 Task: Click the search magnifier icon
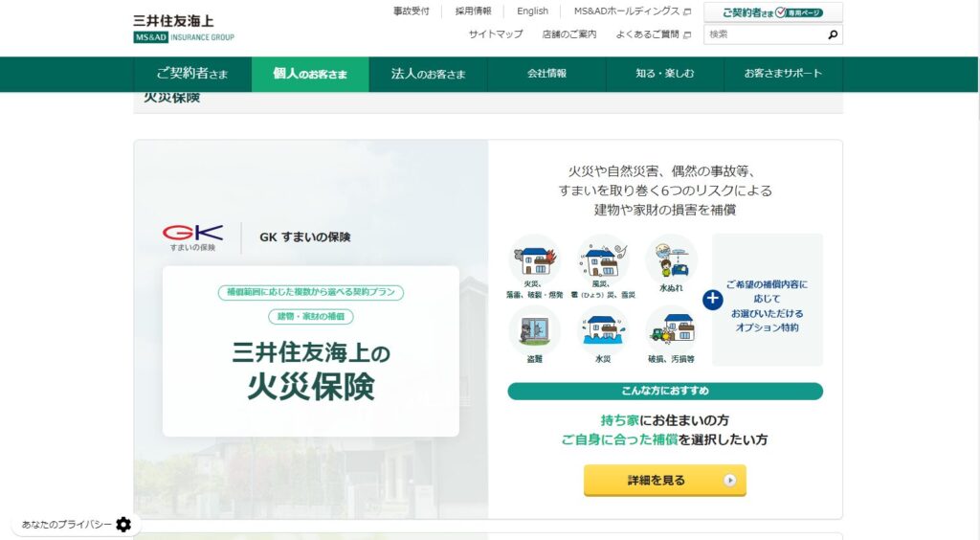[833, 34]
